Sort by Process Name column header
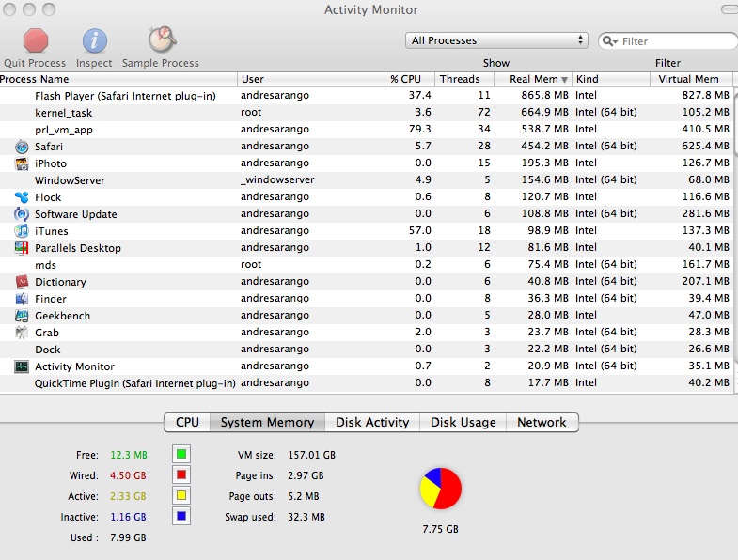 [118, 79]
